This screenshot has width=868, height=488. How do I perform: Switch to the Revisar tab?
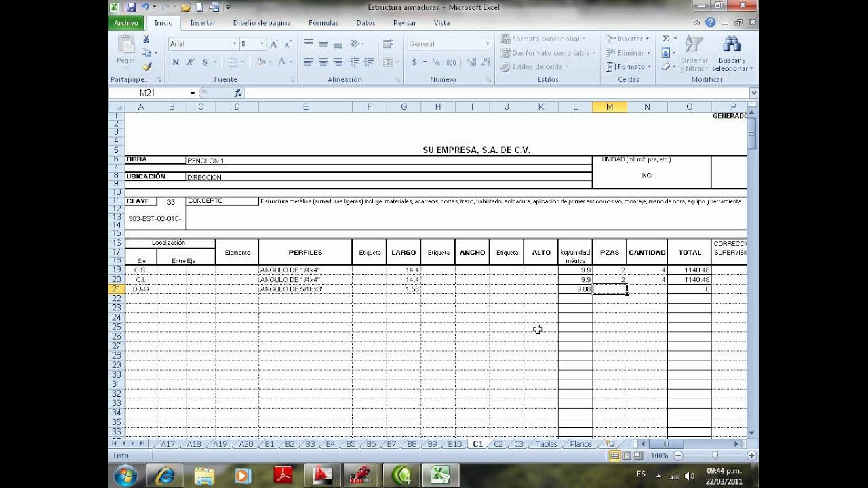(405, 23)
